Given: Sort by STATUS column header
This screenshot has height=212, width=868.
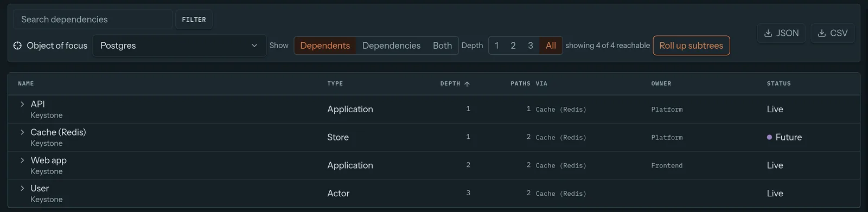Looking at the screenshot, I should 778,83.
